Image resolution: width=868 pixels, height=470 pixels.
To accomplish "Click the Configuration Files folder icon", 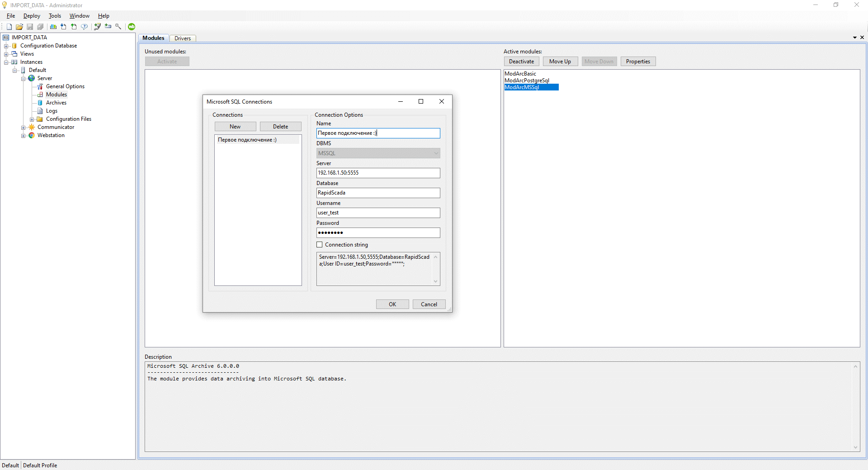I will (x=40, y=119).
